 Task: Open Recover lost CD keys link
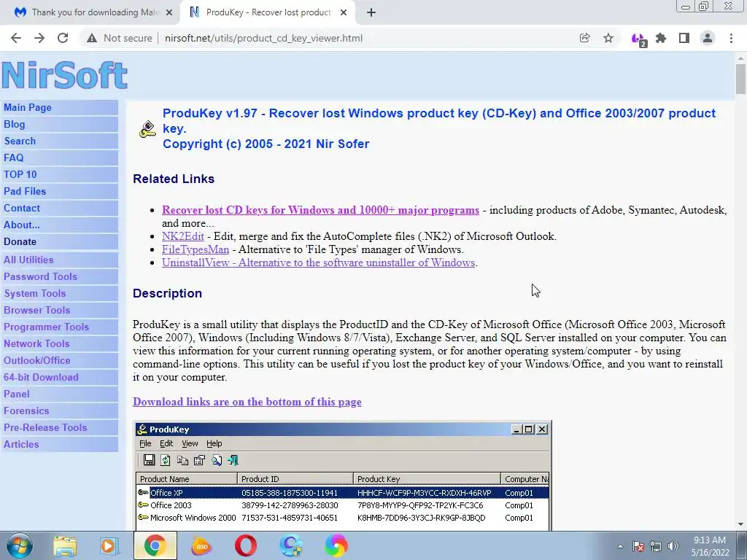[321, 210]
